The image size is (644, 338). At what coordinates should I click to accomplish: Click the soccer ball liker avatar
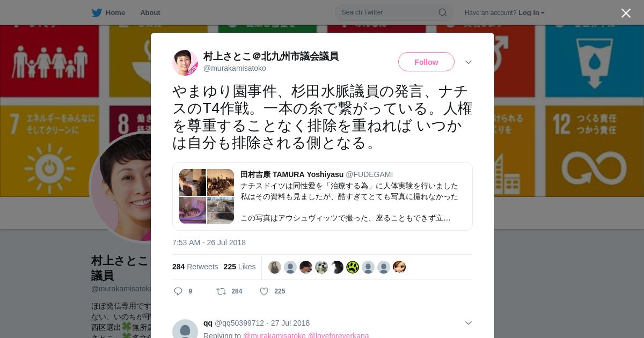point(321,267)
